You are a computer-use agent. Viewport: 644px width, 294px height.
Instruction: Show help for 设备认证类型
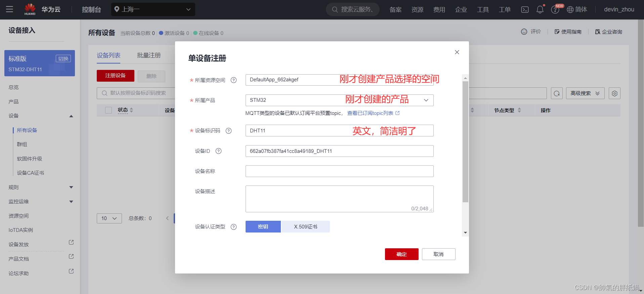coord(234,227)
